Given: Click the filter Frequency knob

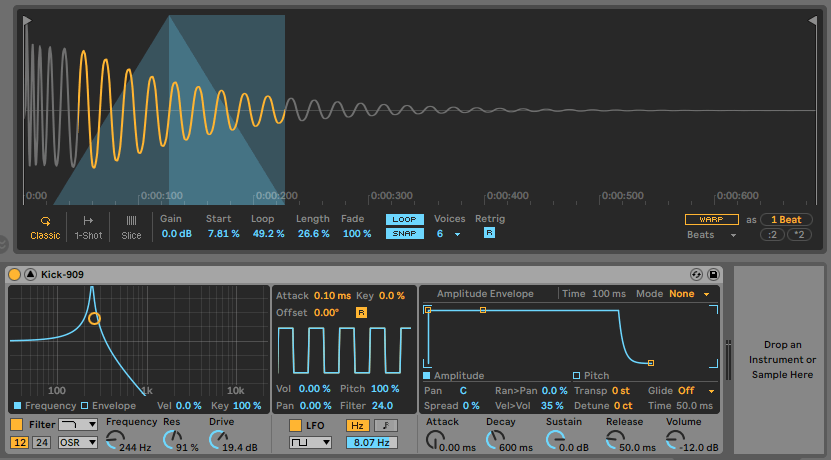Looking at the screenshot, I should (x=114, y=440).
